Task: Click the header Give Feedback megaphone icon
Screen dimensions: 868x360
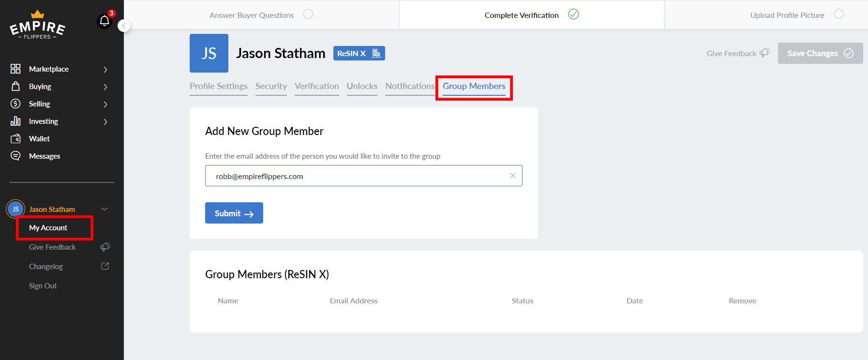Action: pos(765,53)
